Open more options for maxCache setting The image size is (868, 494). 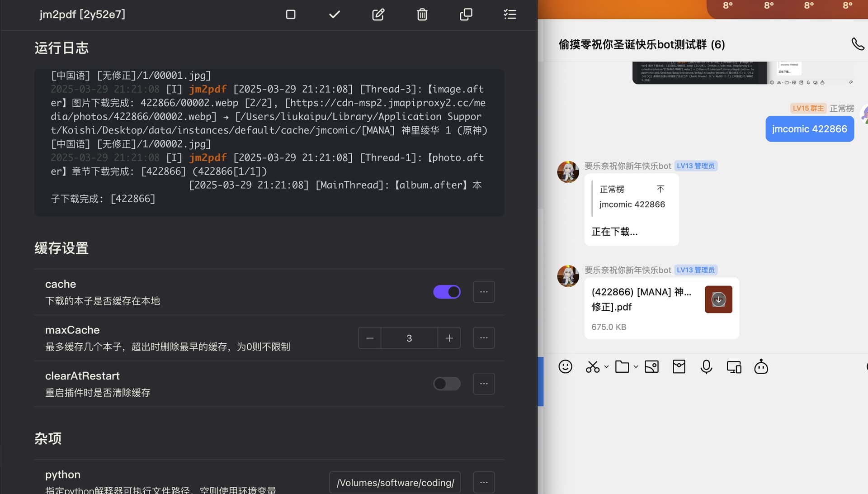coord(484,338)
